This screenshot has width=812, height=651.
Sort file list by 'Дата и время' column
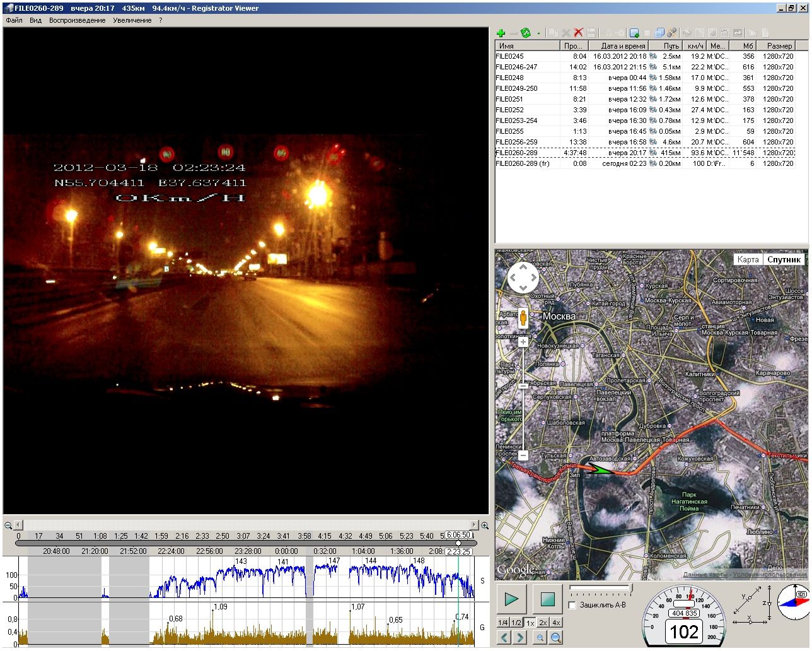click(622, 46)
